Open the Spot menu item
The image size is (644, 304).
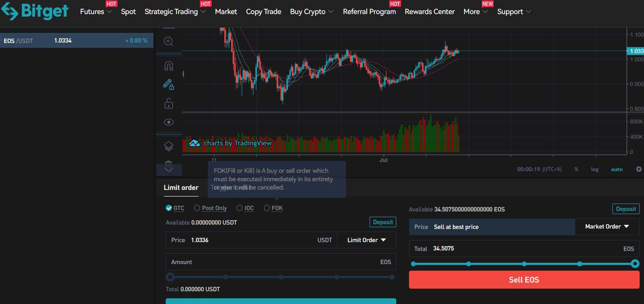[x=128, y=12]
